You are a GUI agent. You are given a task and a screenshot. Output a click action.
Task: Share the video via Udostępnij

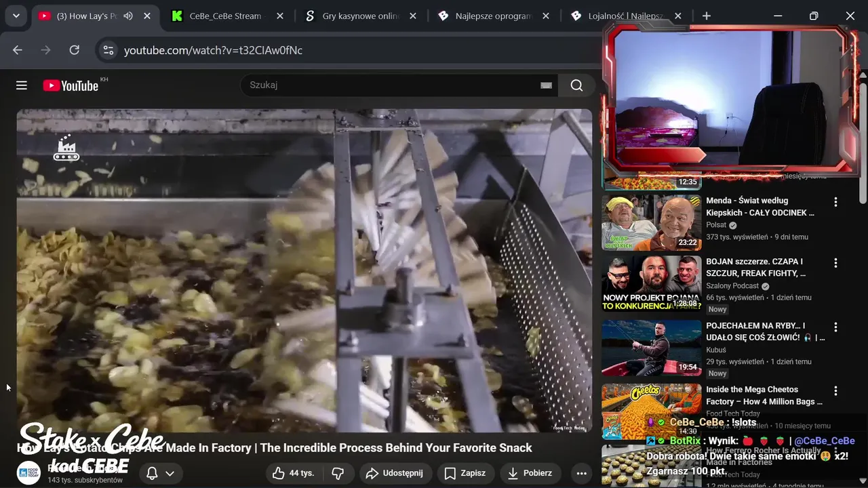click(394, 473)
